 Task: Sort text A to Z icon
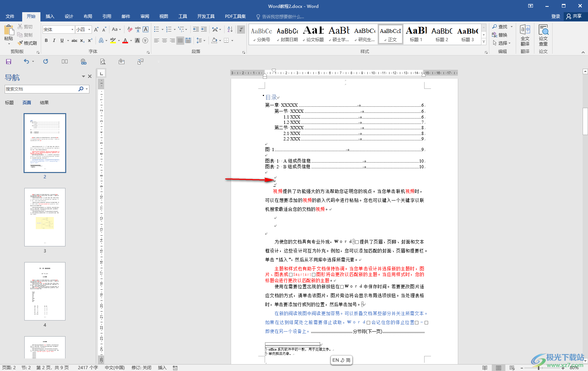tap(230, 29)
